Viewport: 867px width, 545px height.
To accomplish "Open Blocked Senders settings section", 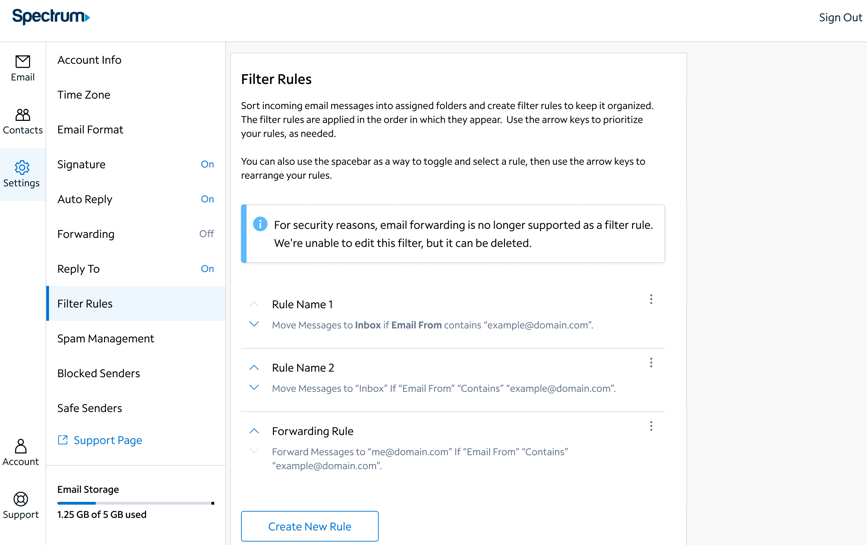I will (98, 374).
